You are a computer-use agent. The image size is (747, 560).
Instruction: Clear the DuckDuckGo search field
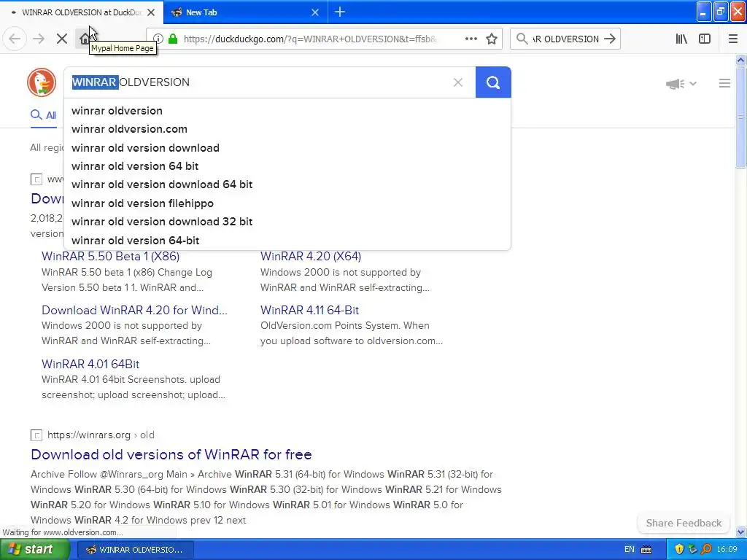458,82
